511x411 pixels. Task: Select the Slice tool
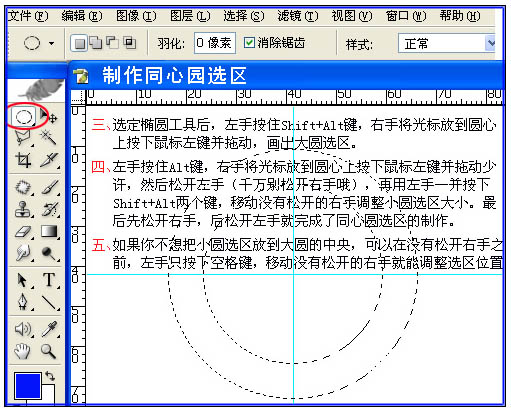(49, 160)
